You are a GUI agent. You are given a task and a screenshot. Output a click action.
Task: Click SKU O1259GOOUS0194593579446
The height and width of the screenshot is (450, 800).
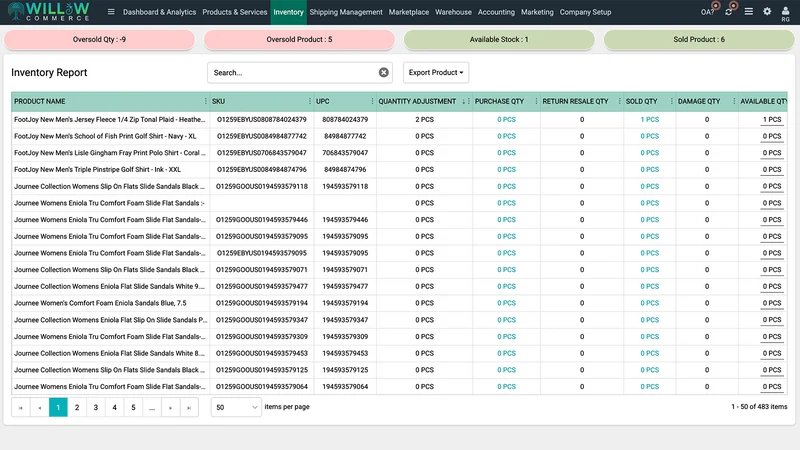262,219
